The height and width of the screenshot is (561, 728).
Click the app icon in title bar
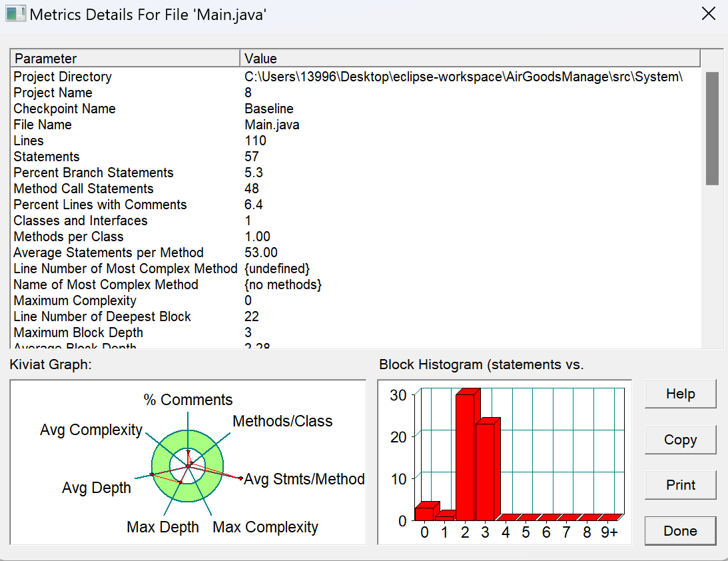tap(15, 14)
